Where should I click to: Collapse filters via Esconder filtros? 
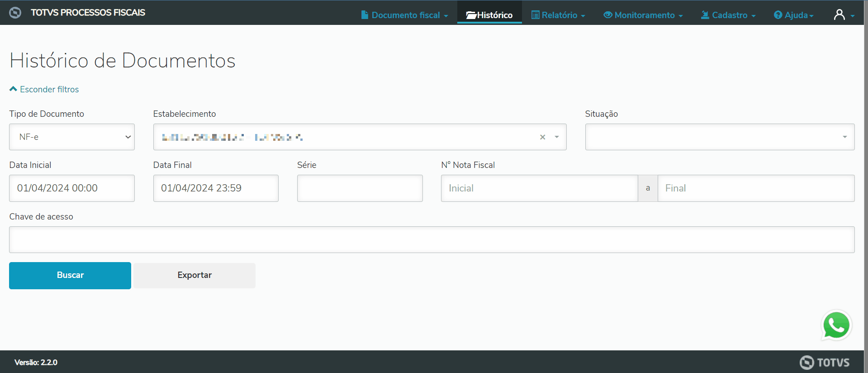click(44, 89)
